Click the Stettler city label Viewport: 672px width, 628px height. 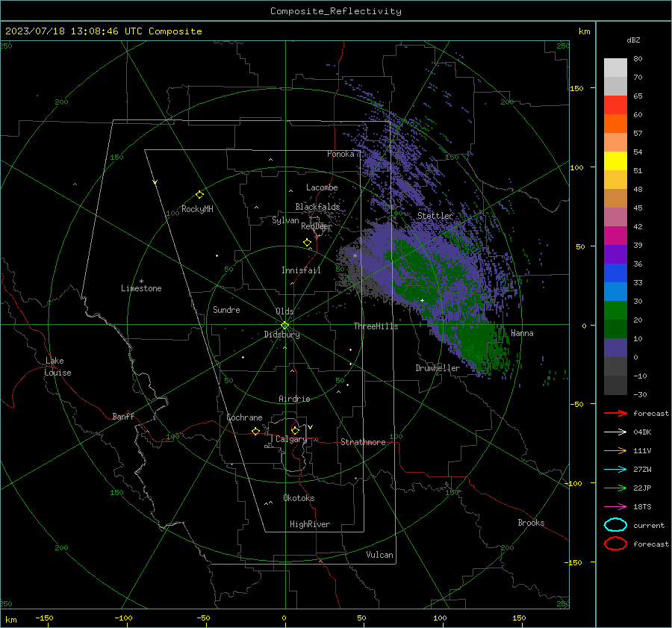(x=435, y=216)
